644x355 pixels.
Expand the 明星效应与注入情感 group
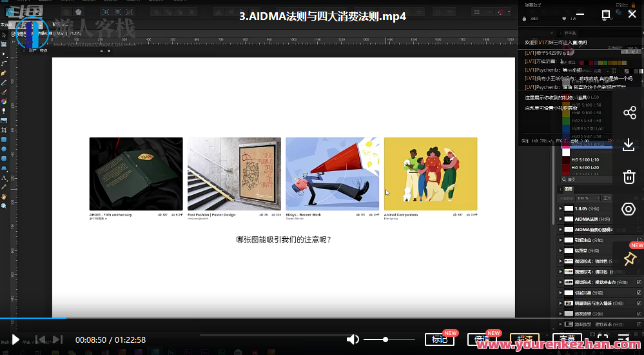pyautogui.click(x=561, y=303)
